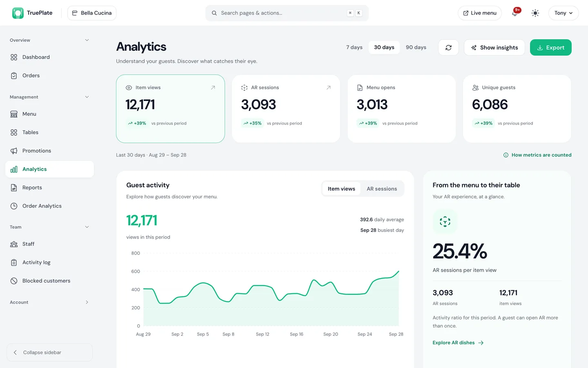588x368 pixels.
Task: Click the green Export button
Action: tap(551, 47)
